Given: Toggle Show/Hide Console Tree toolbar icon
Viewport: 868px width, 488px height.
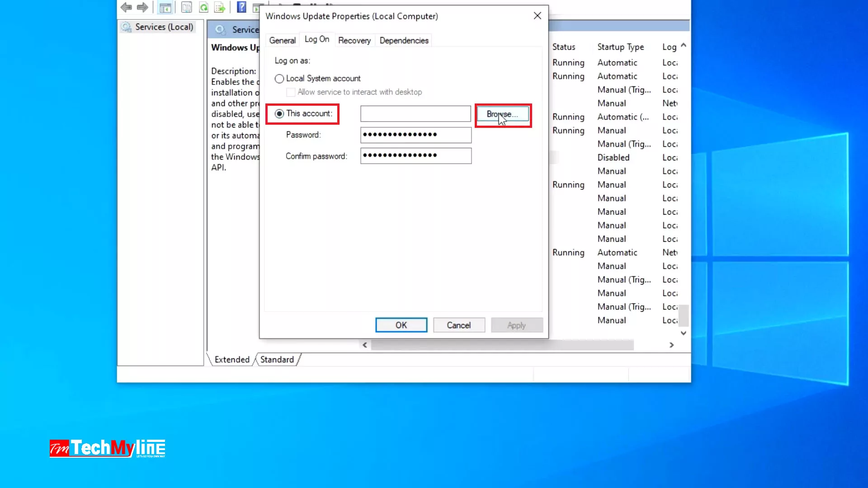Looking at the screenshot, I should [x=165, y=7].
